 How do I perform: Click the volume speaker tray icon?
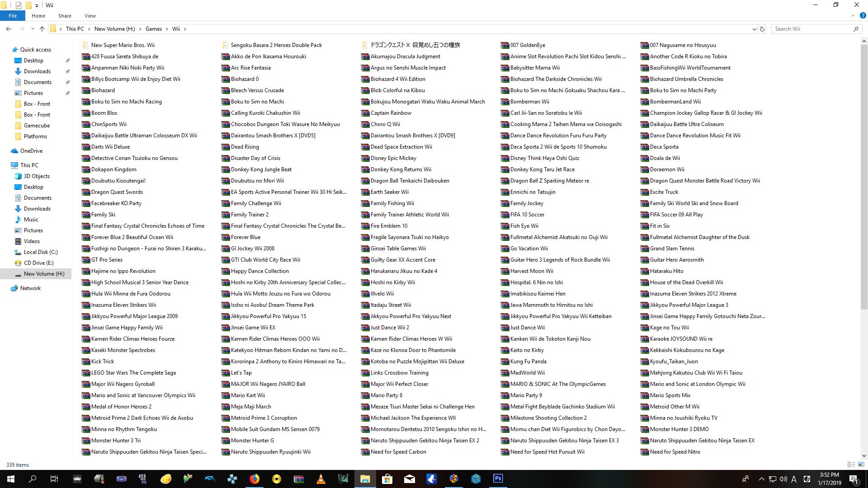tap(783, 479)
